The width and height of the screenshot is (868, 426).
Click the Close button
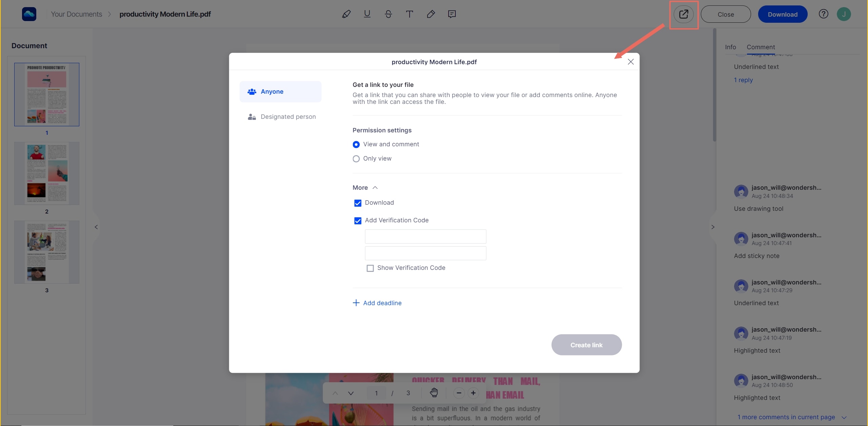[726, 14]
